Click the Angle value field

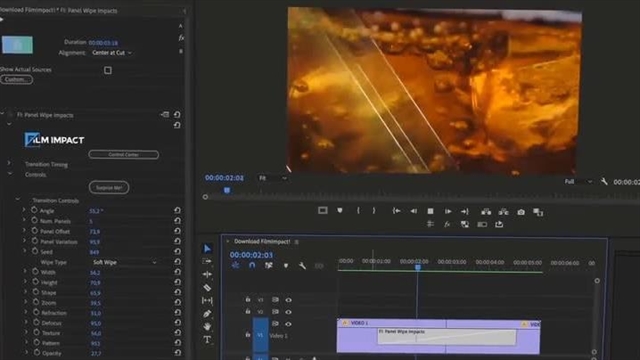click(96, 211)
